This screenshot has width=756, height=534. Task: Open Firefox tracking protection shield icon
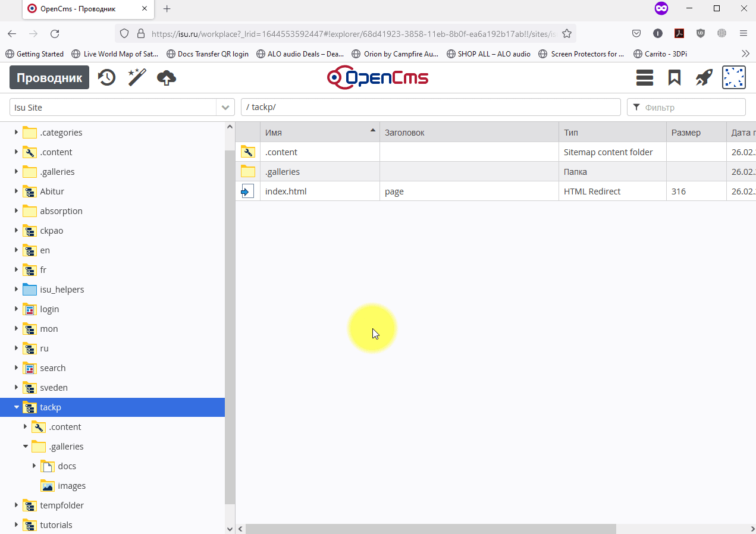[x=124, y=34]
